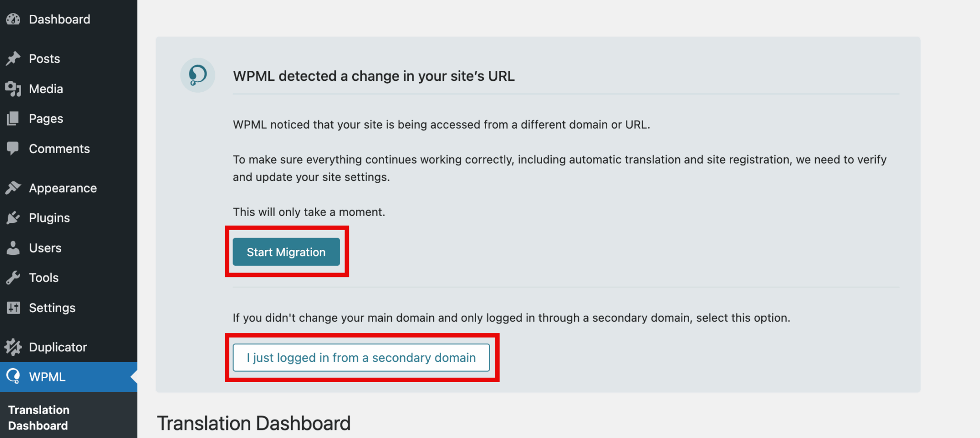Click the Comments speech bubble icon

click(13, 148)
